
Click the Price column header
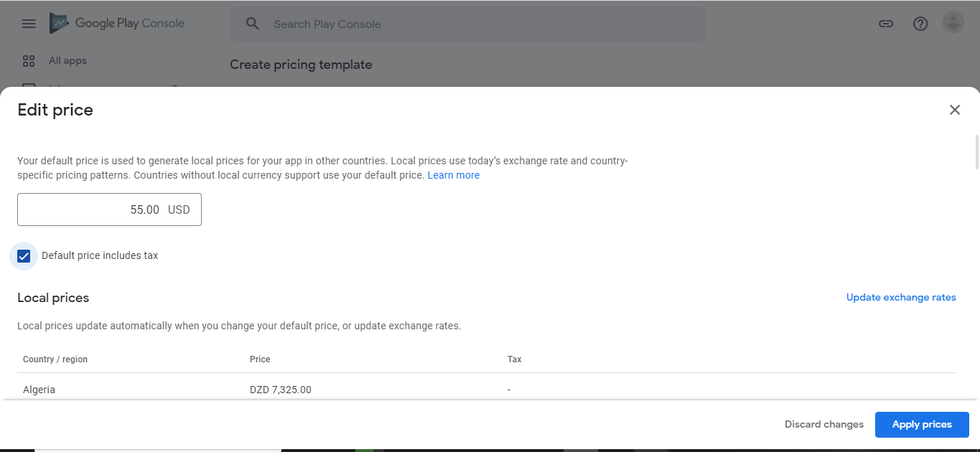tap(260, 359)
